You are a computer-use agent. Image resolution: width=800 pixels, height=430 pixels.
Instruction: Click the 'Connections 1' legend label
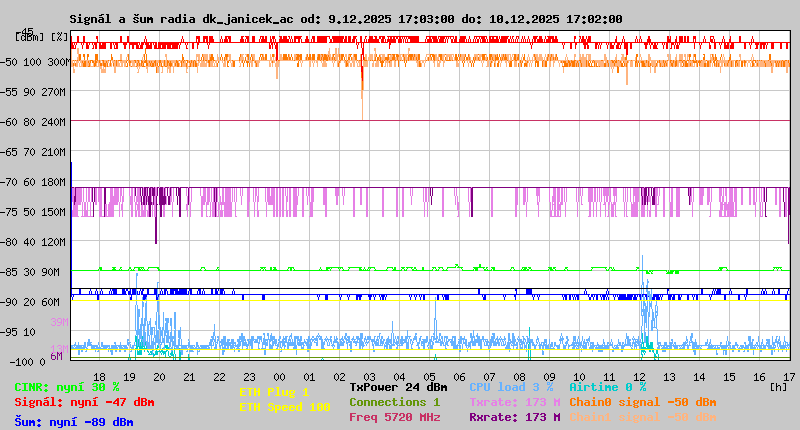(395, 402)
